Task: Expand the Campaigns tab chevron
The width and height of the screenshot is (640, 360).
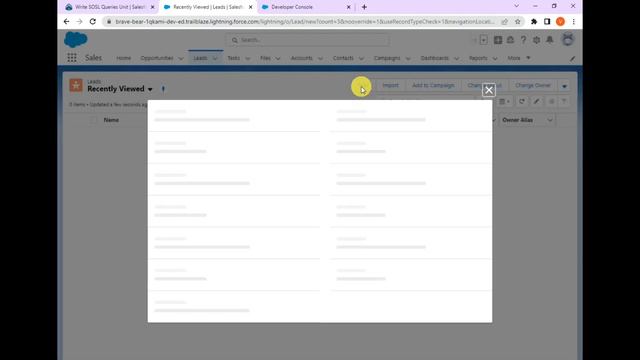Action: click(x=408, y=59)
